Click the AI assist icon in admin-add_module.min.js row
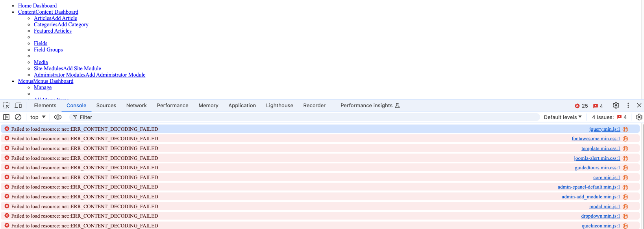Viewport: 644px width, 229px height. coord(625,197)
